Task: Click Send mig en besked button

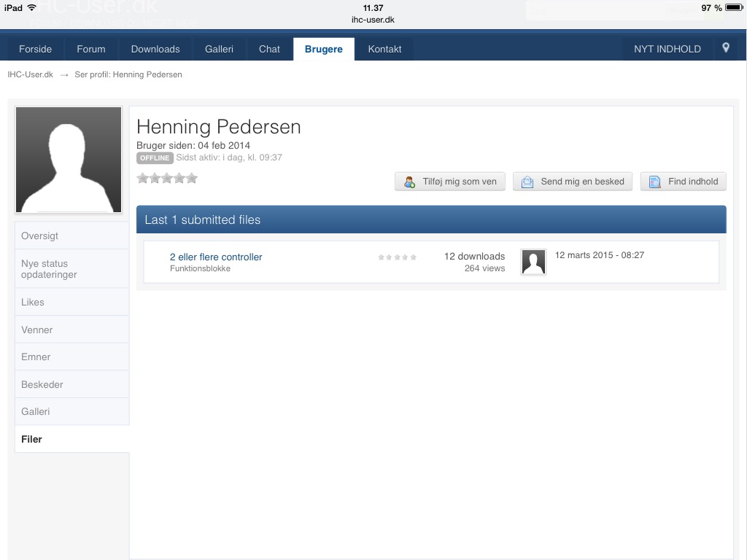Action: coord(573,182)
